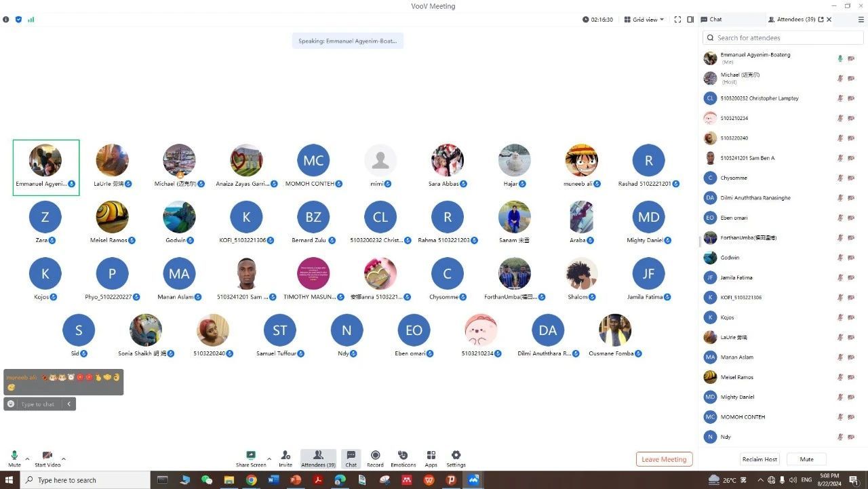Select the Attendees (39) panel tab
Image resolution: width=868 pixels, height=489 pixels.
click(x=792, y=20)
